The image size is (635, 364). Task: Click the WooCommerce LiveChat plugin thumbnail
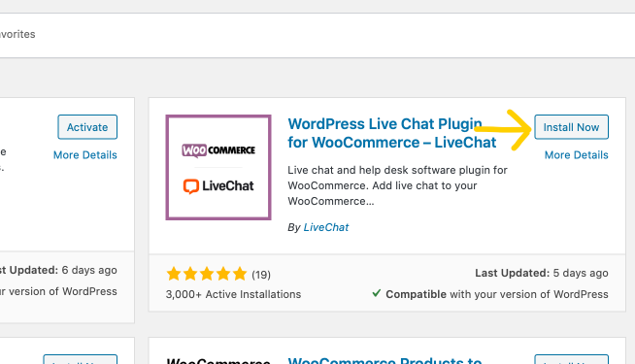pyautogui.click(x=218, y=167)
